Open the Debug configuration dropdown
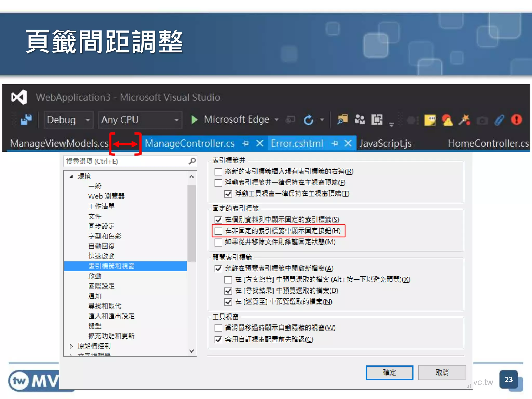Viewport: 532px width, 399px height. point(69,120)
